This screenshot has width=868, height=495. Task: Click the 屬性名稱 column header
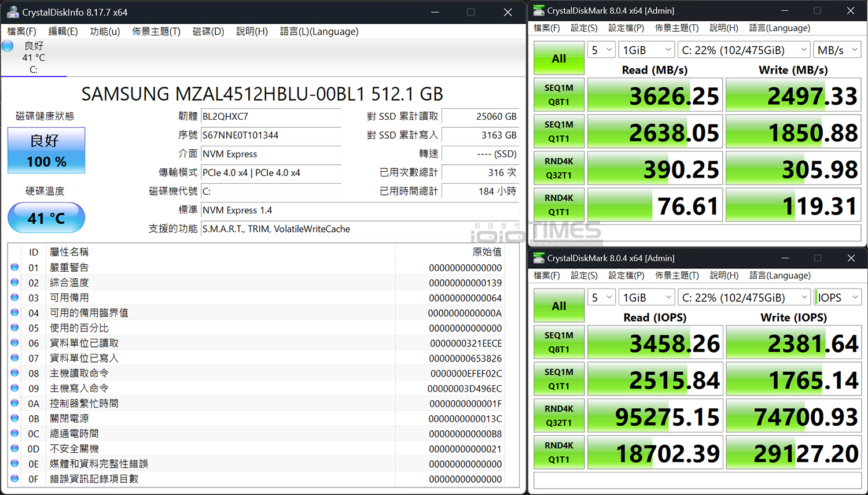69,252
